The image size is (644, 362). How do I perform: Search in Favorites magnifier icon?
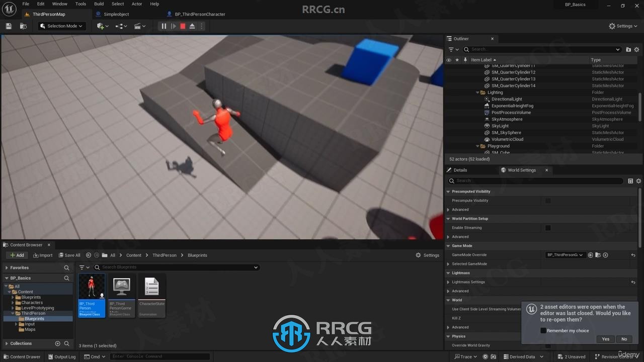[x=66, y=268]
